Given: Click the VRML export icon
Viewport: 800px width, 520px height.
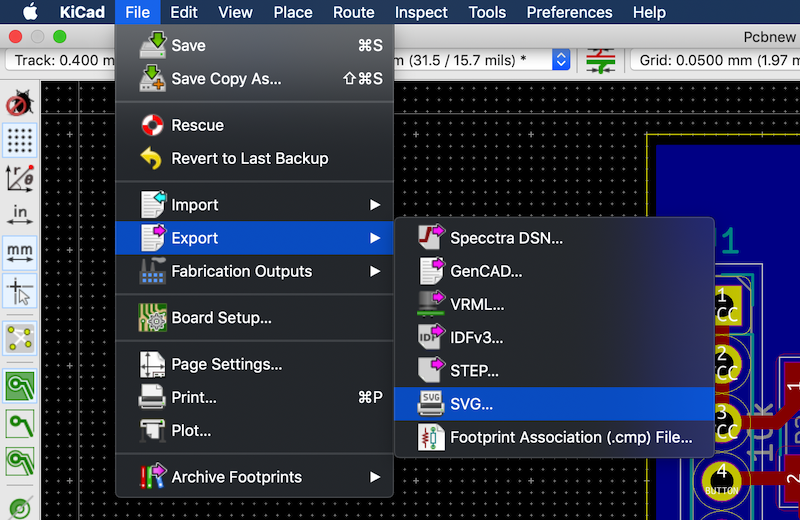Looking at the screenshot, I should point(431,304).
